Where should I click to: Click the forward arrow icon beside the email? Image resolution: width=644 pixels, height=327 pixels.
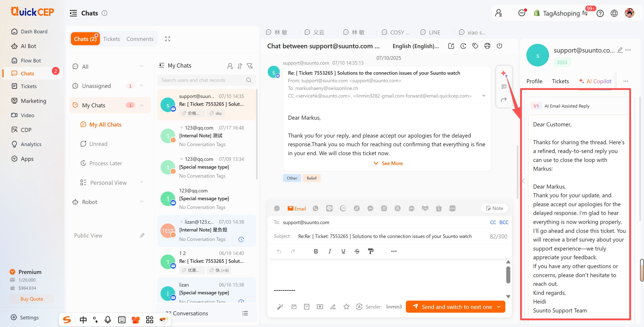click(504, 100)
